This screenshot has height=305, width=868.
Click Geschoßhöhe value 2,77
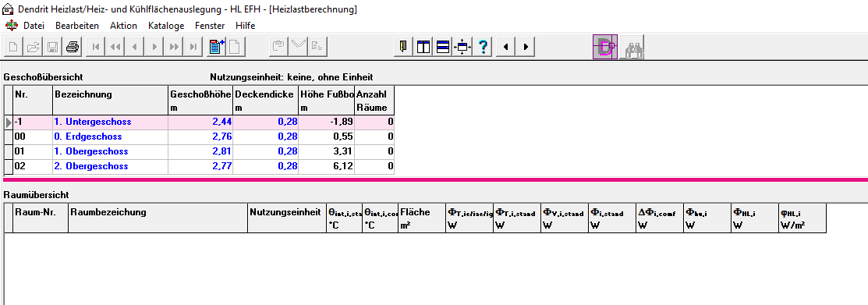200,167
